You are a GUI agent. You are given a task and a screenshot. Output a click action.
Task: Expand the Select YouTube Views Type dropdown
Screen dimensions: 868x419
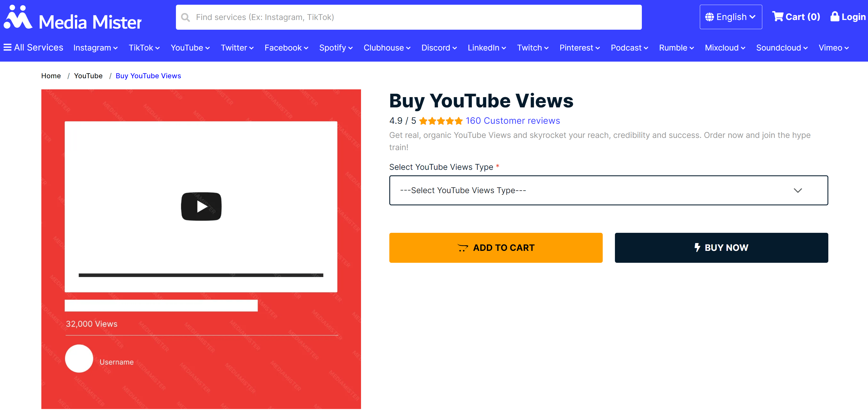pos(608,190)
